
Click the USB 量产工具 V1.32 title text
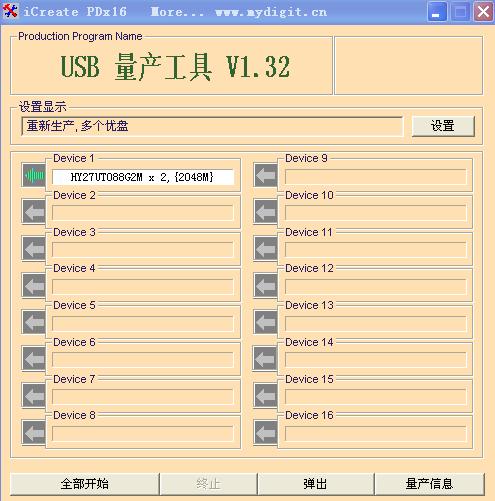[175, 67]
